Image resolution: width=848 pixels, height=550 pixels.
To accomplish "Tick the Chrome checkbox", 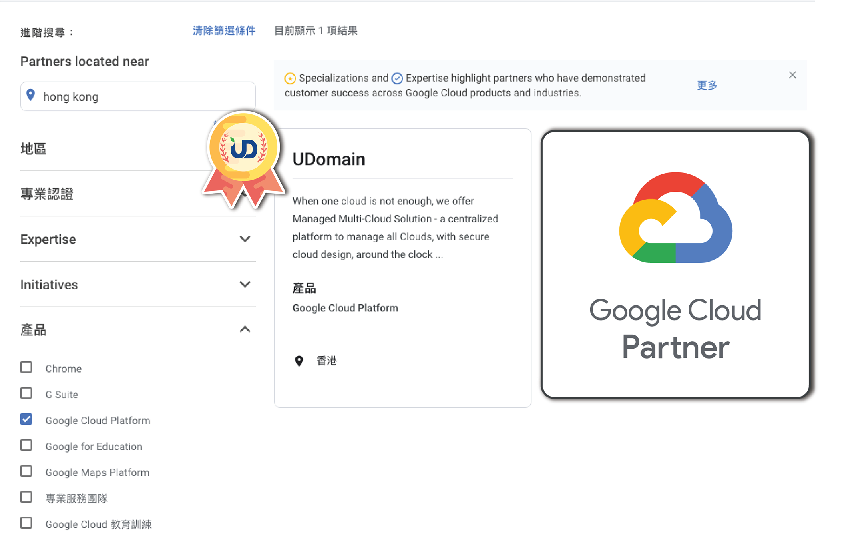I will tap(26, 367).
